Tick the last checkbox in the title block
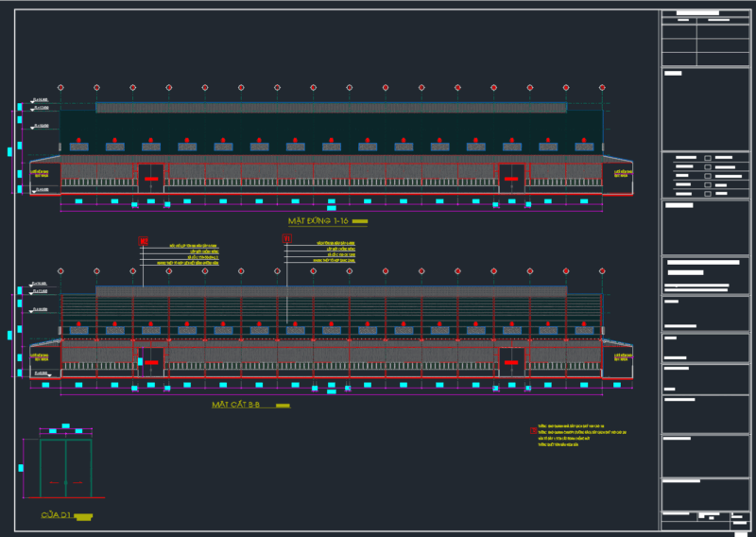Screen dimensions: 756x537 [x=708, y=192]
